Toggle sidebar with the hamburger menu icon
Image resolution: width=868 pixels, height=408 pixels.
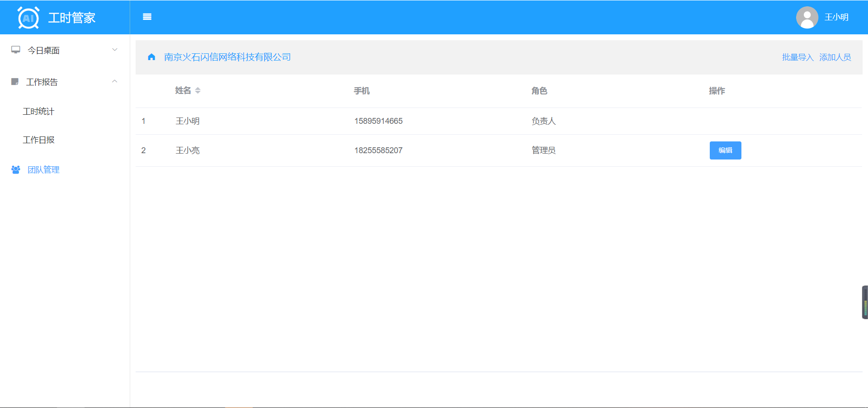[x=147, y=17]
